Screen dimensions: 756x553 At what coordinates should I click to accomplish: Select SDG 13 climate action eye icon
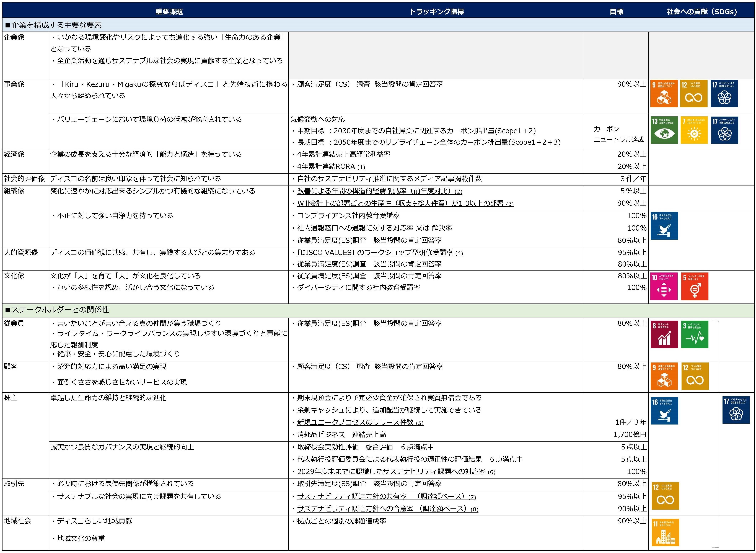pos(664,130)
